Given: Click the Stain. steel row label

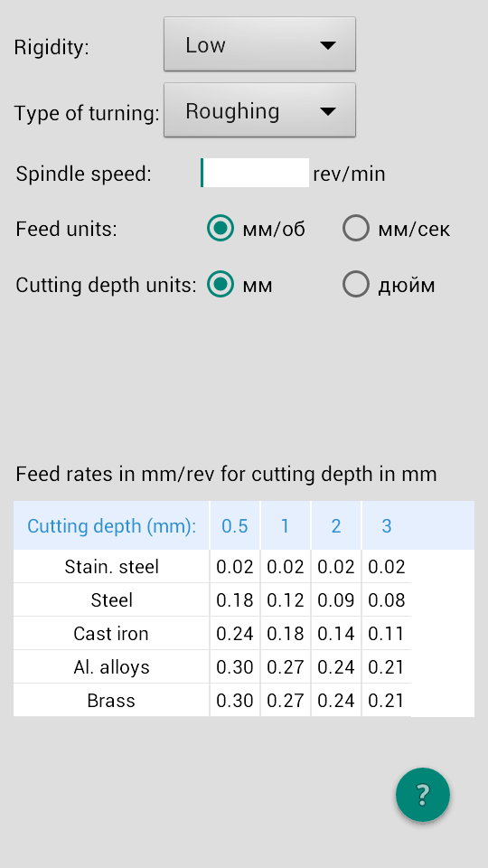Looking at the screenshot, I should [112, 566].
